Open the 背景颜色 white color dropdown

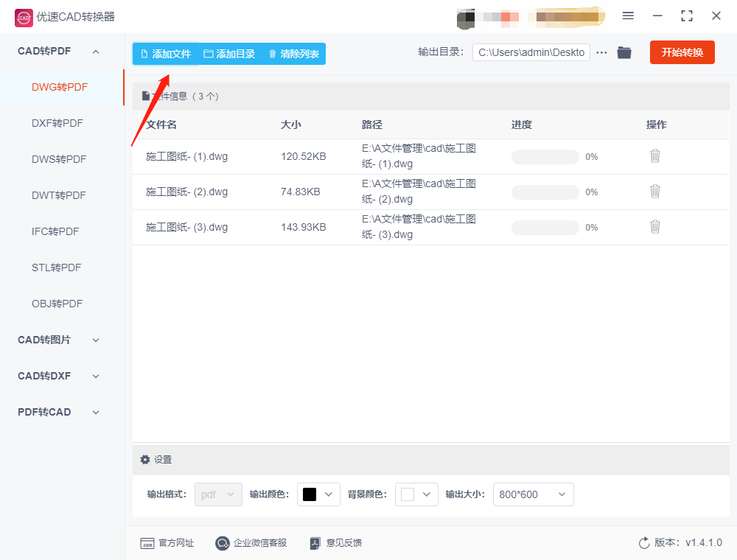pos(416,494)
